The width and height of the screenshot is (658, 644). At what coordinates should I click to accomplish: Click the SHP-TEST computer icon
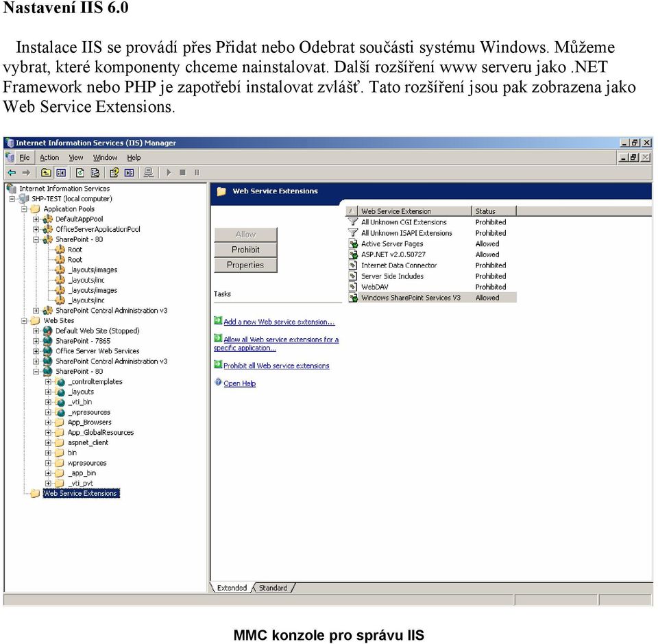[25, 199]
